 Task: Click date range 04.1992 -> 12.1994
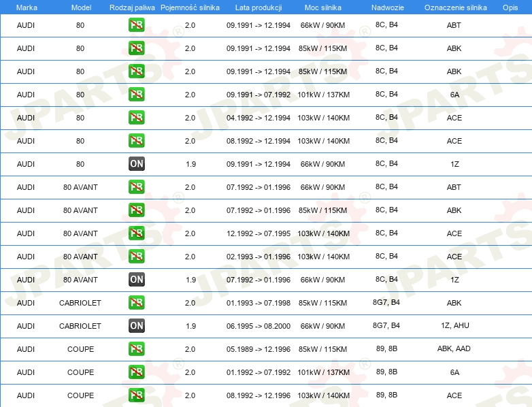coord(259,118)
